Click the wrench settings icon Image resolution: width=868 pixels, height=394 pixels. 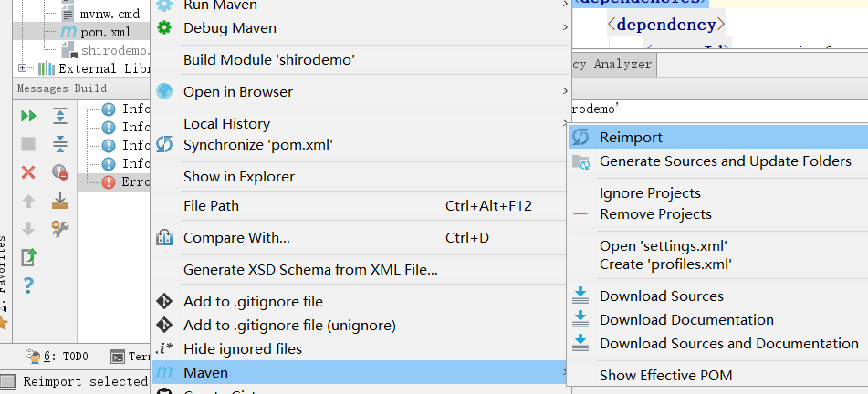pyautogui.click(x=60, y=229)
